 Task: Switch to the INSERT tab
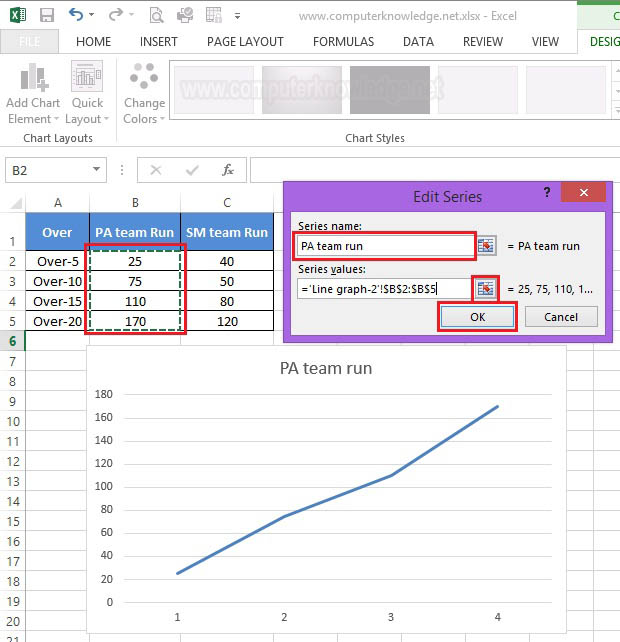point(158,41)
